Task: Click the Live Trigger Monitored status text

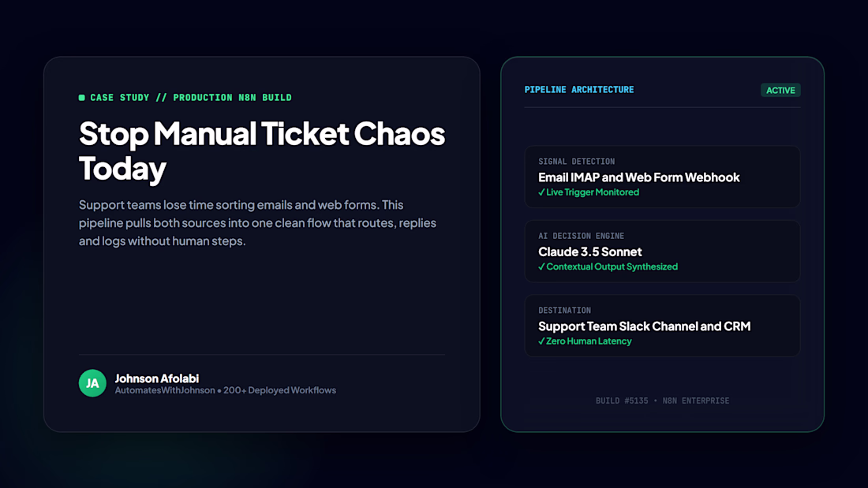Action: coord(593,192)
